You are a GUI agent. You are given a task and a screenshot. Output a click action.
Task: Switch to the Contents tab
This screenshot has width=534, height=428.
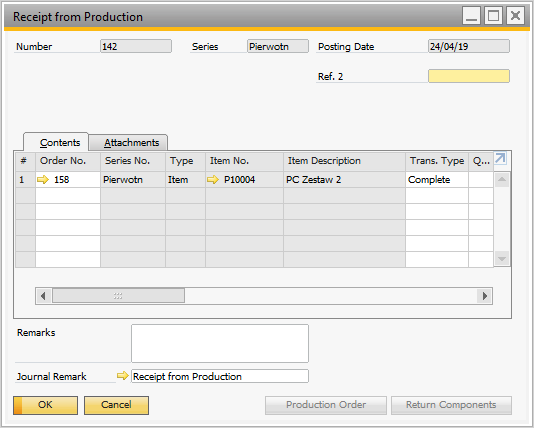pyautogui.click(x=56, y=142)
